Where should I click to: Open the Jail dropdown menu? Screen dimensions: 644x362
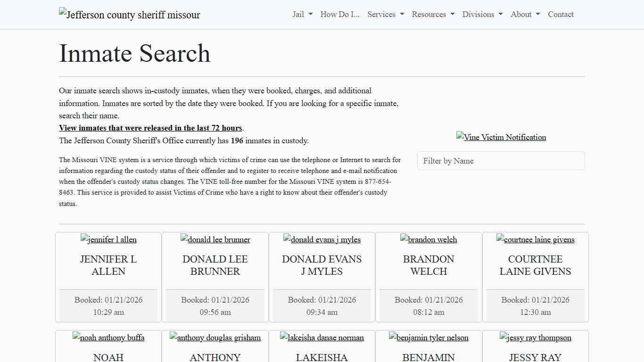[x=302, y=14]
